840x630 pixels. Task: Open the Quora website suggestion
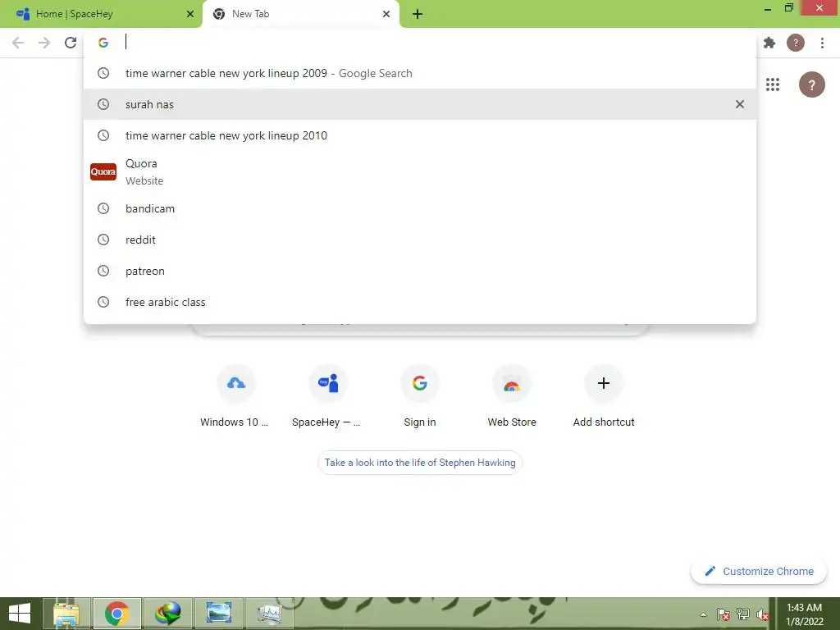(x=420, y=172)
